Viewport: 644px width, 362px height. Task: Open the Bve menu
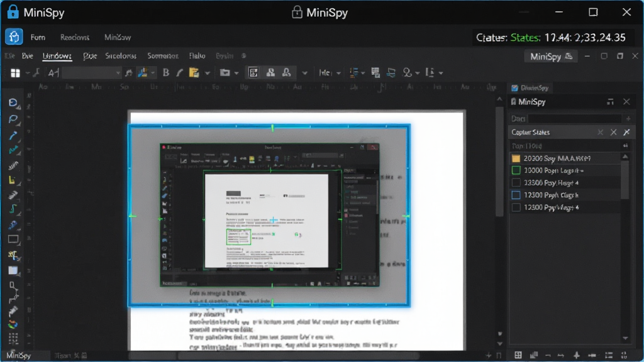click(28, 56)
